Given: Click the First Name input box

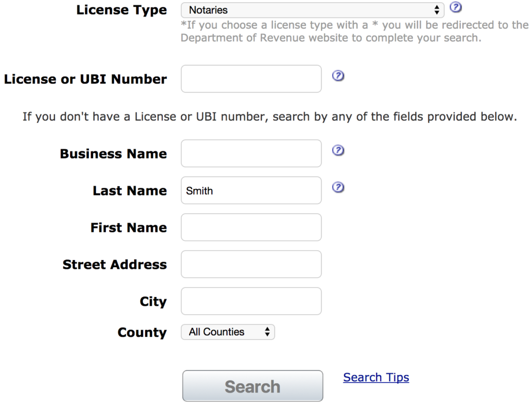Looking at the screenshot, I should pyautogui.click(x=251, y=228).
